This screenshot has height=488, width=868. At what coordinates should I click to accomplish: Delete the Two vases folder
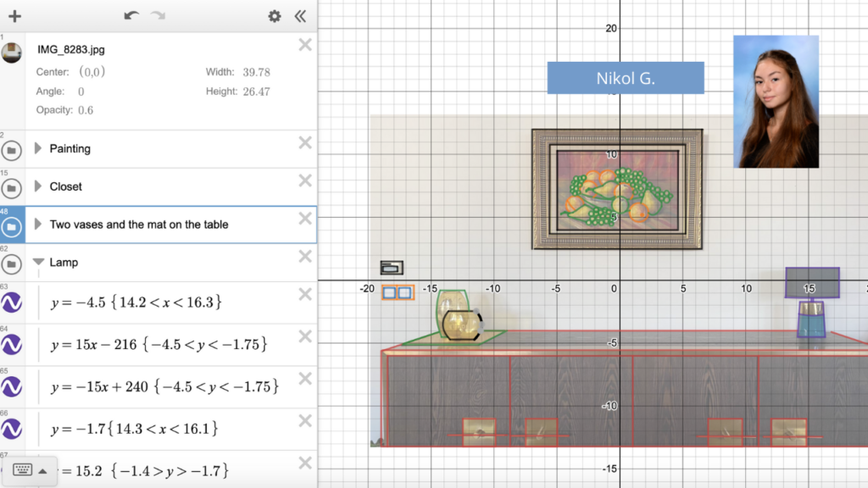click(x=305, y=219)
